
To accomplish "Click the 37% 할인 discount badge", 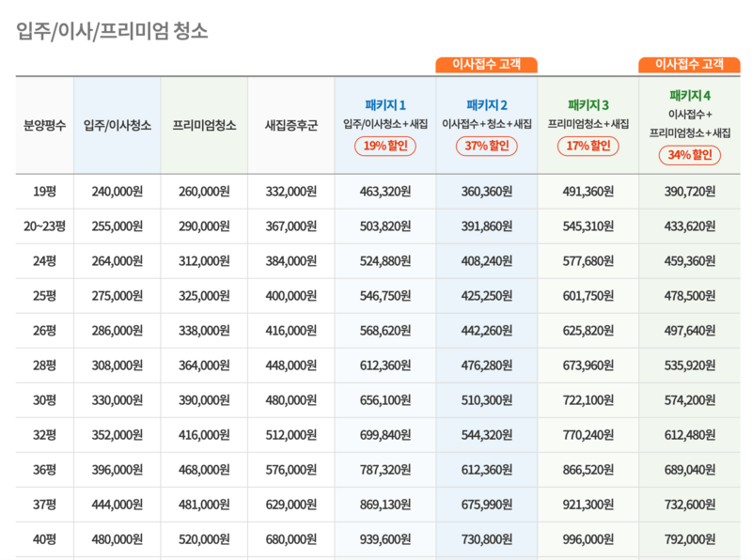I will tap(488, 148).
